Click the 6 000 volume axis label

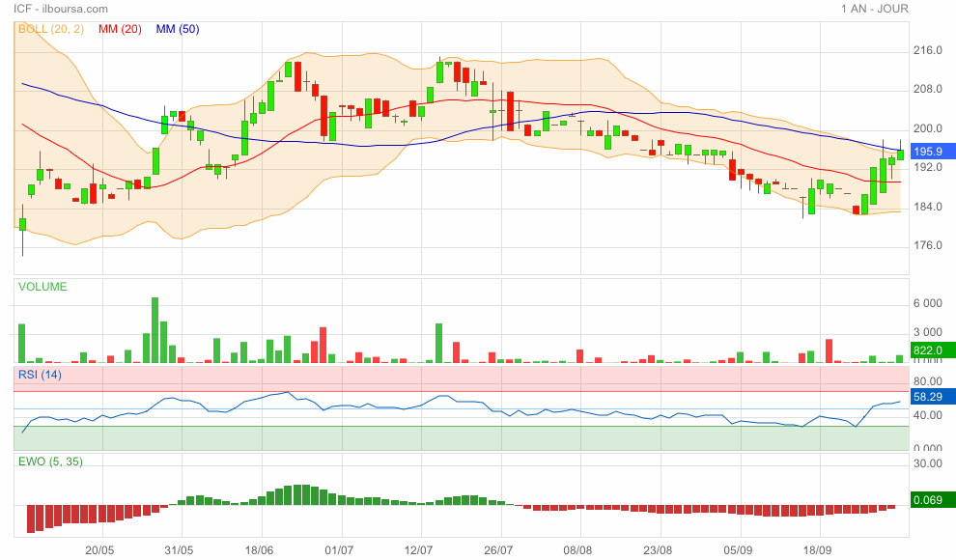point(927,303)
